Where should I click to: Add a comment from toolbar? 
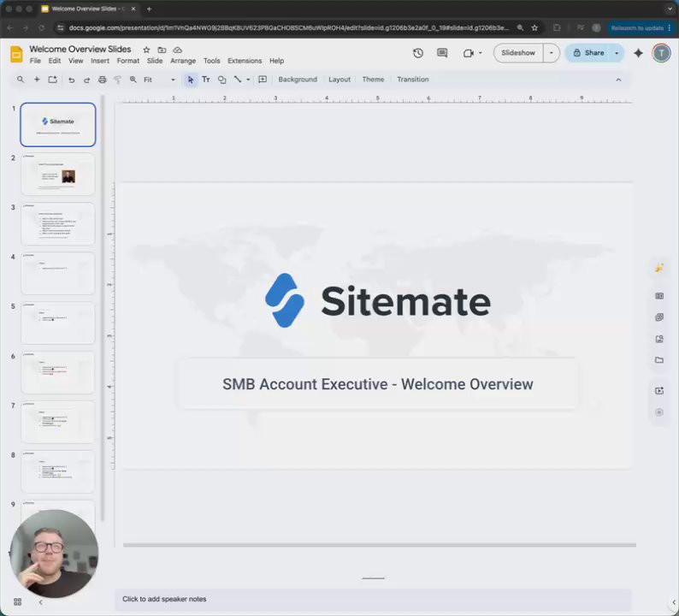(263, 80)
